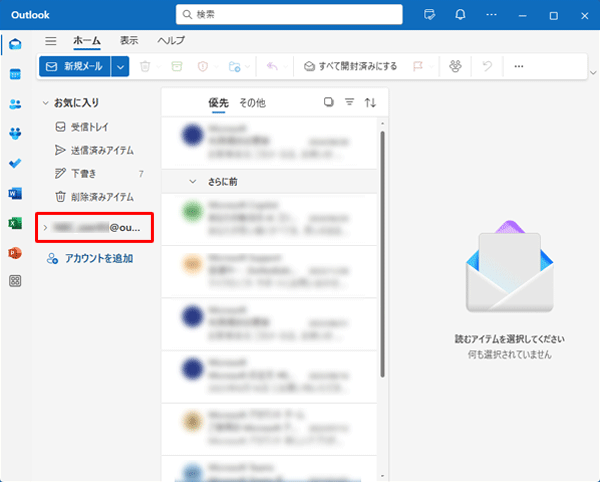600x482 pixels.
Task: Collapse the お気に入り favorites section
Action: (46, 103)
